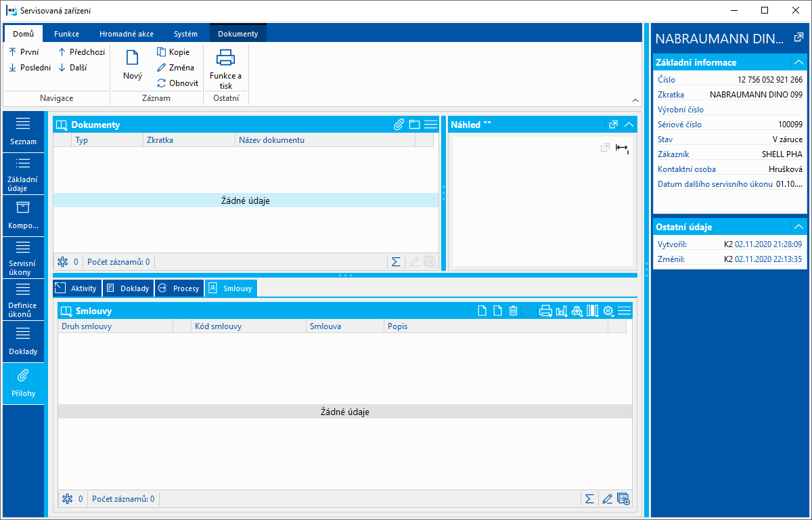Switch to the Domů ribbon tab

[x=23, y=34]
